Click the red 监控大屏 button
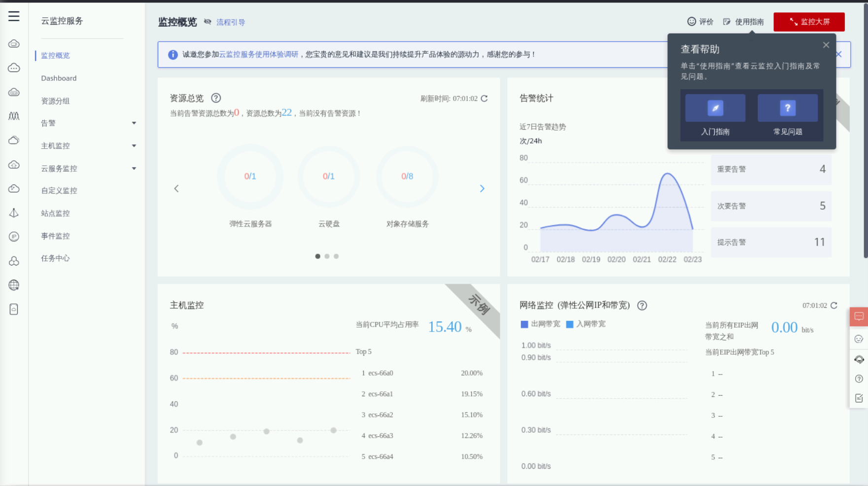The height and width of the screenshot is (486, 868). 809,22
